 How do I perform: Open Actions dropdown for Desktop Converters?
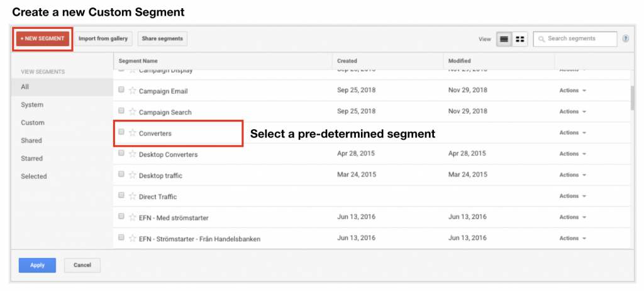click(x=572, y=154)
